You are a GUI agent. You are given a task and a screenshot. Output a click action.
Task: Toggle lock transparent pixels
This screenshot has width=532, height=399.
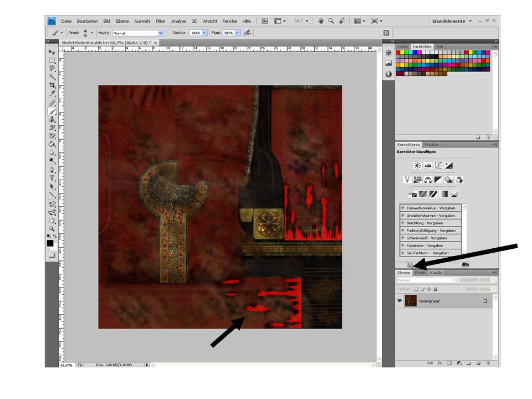(416, 289)
